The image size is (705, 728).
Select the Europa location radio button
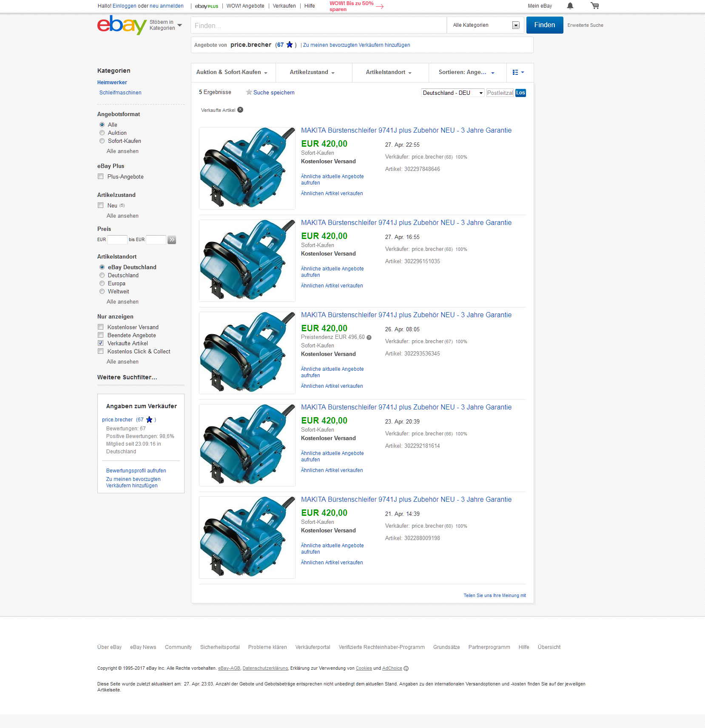point(102,283)
